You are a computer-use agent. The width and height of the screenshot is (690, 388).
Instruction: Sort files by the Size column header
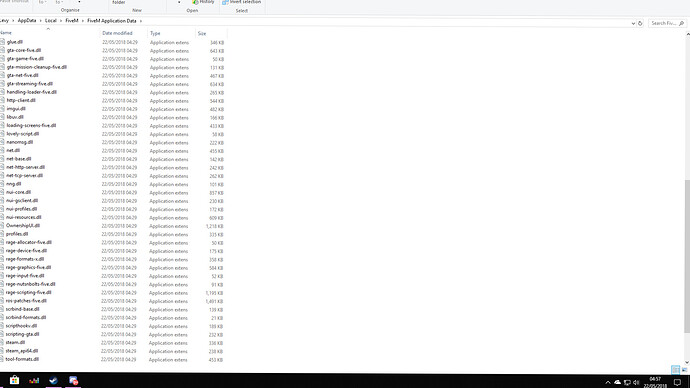202,33
